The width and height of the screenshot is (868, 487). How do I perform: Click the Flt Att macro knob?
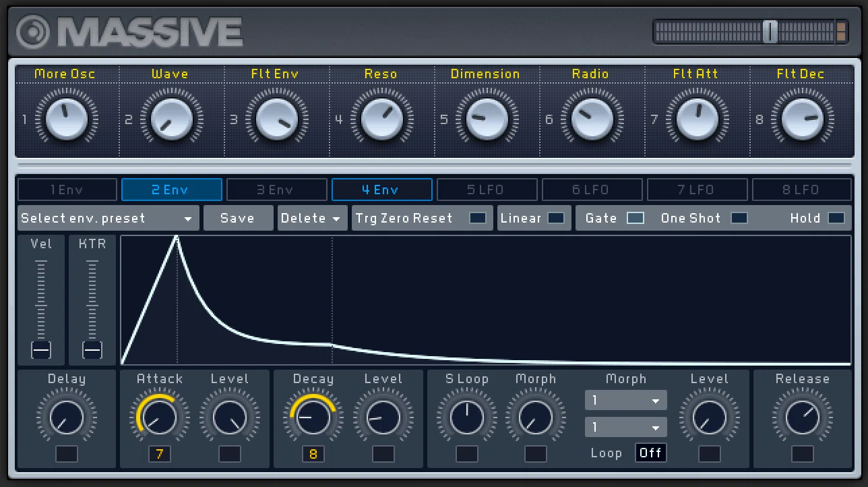697,119
